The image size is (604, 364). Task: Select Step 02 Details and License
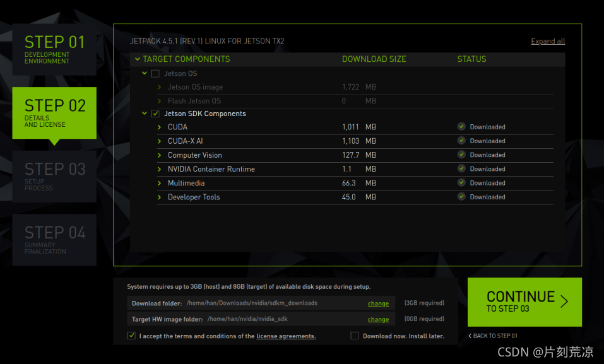point(54,113)
